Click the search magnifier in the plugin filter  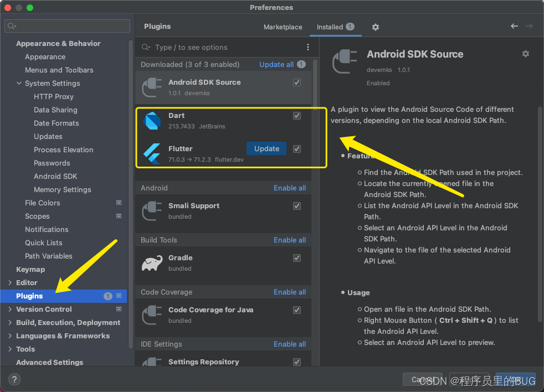(146, 47)
